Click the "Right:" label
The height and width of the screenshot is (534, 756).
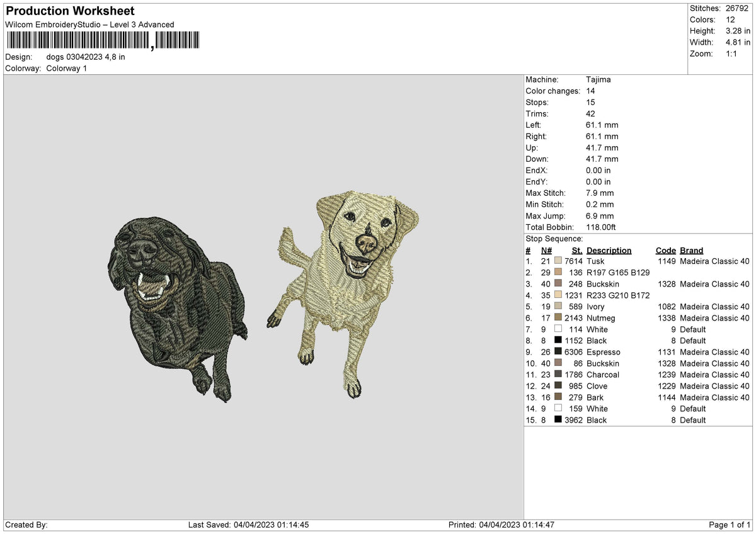(536, 136)
